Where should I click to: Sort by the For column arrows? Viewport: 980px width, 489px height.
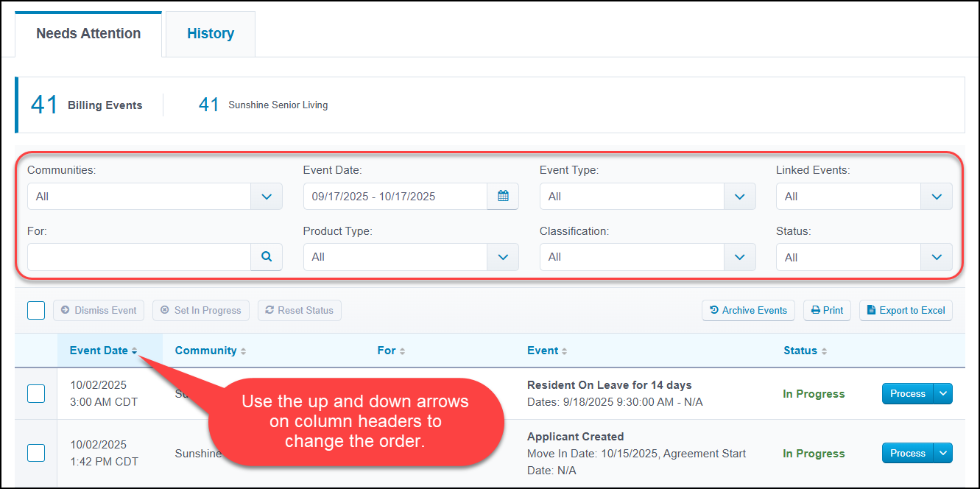(403, 351)
